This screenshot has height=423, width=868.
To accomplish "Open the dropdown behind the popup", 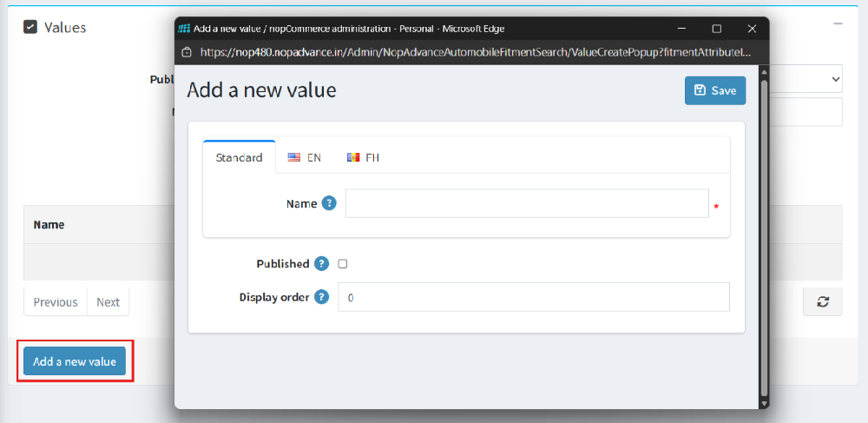I will point(806,79).
